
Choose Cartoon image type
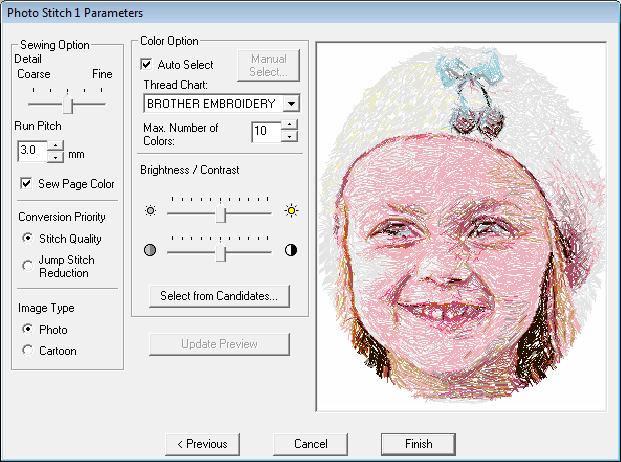(27, 350)
